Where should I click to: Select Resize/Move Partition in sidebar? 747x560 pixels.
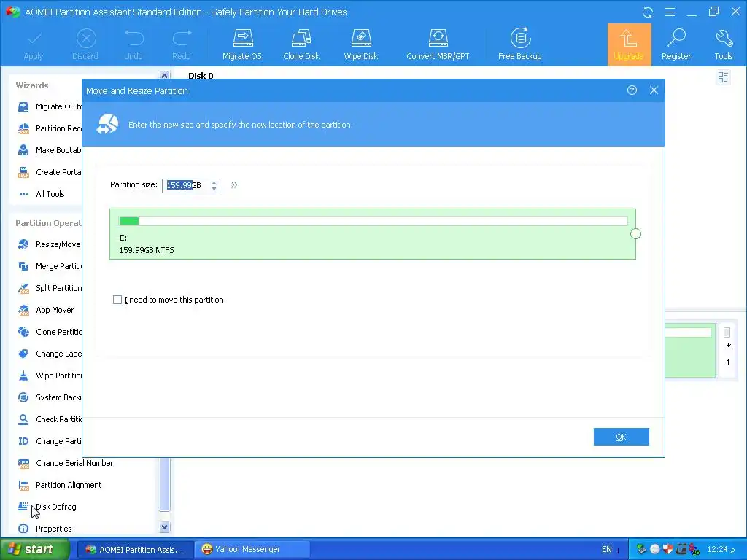click(x=49, y=244)
